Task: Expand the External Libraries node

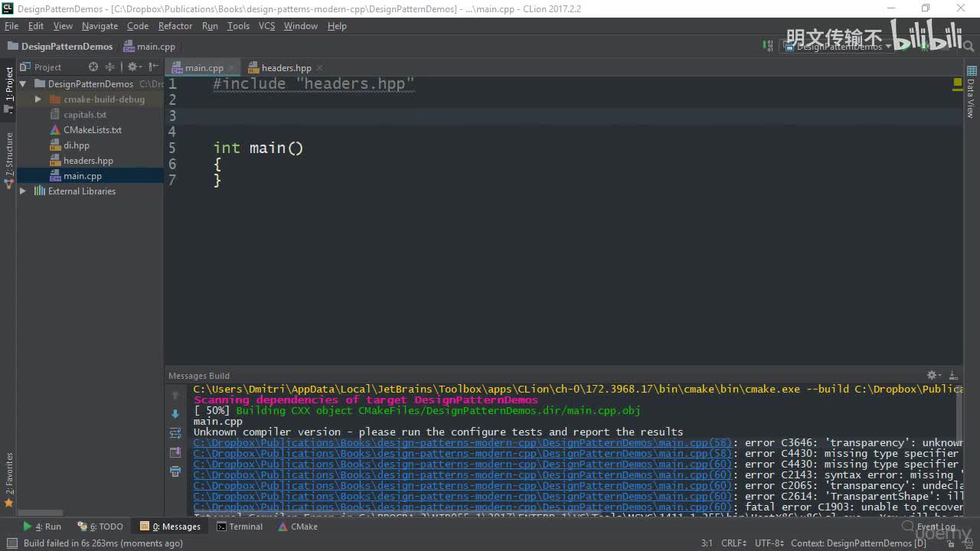Action: (x=23, y=191)
